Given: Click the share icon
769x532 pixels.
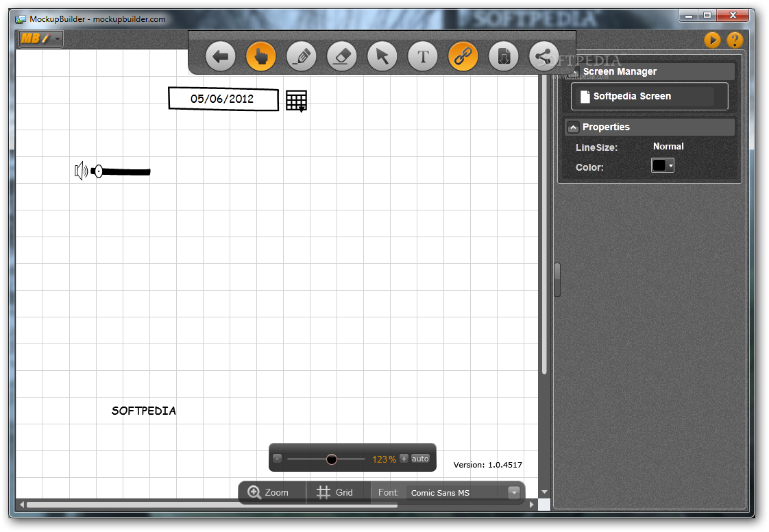Looking at the screenshot, I should pos(544,56).
